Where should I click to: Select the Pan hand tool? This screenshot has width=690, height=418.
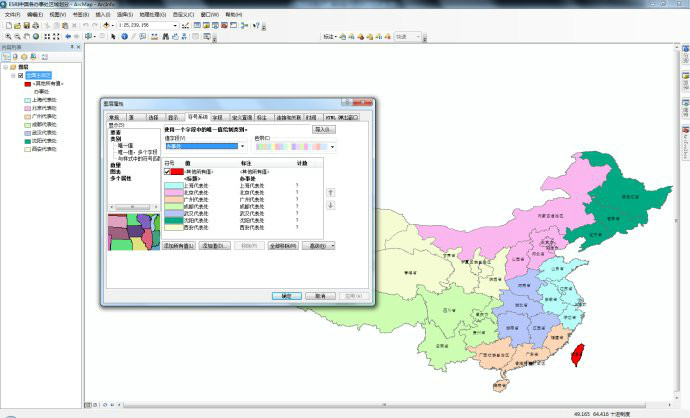click(x=27, y=37)
